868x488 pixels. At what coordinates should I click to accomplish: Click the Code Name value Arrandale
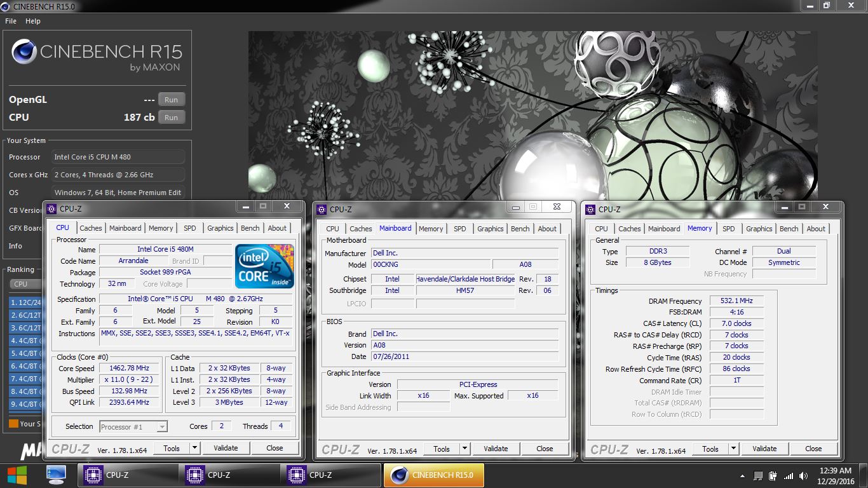point(133,261)
